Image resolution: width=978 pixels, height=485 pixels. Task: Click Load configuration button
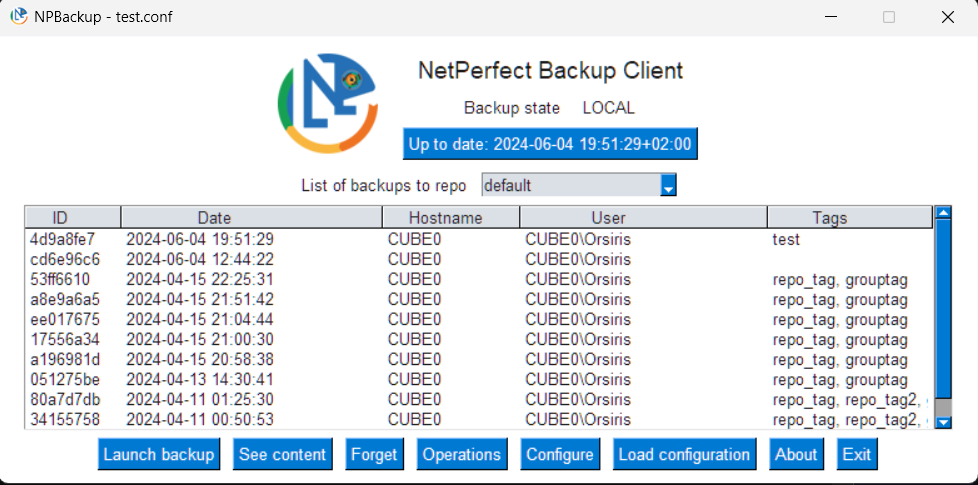point(684,454)
